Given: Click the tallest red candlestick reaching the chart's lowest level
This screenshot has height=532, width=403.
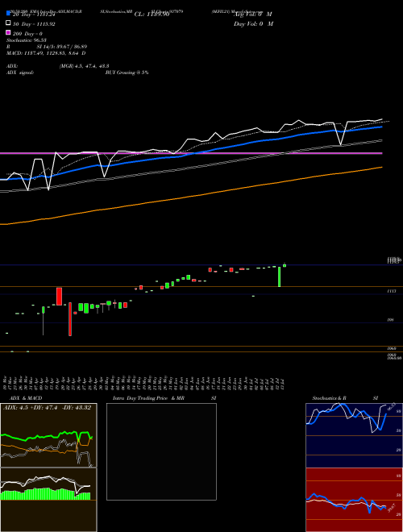Looking at the screenshot, I should pyautogui.click(x=70, y=319).
